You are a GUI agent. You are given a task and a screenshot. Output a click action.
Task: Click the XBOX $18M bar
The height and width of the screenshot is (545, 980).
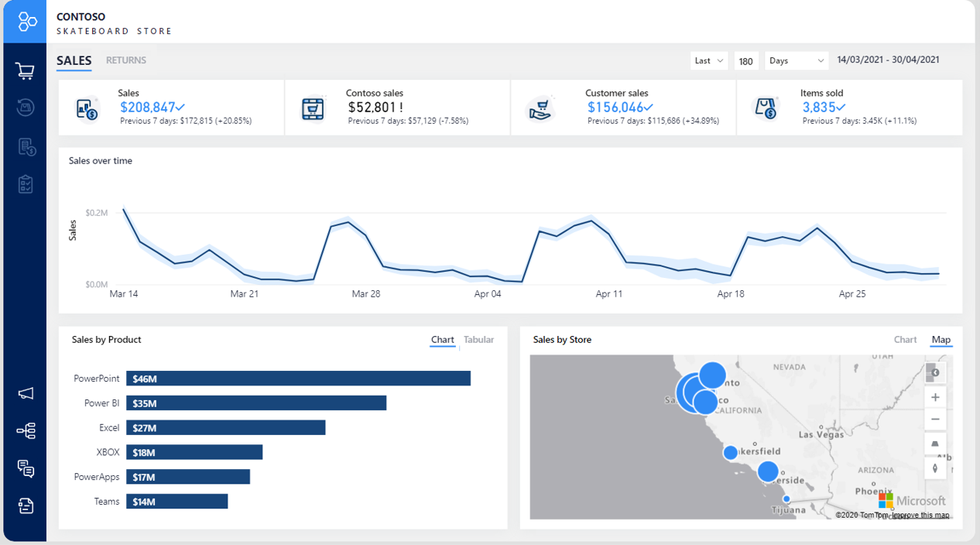(195, 452)
